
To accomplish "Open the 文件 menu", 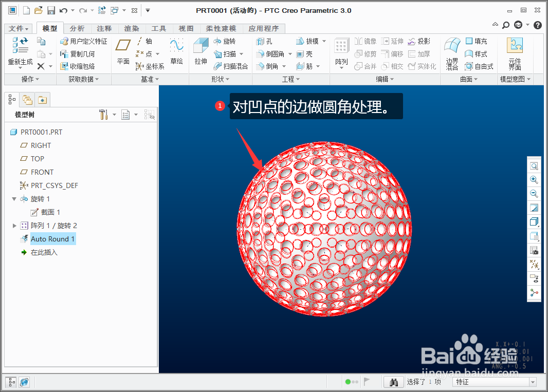I will (x=18, y=29).
